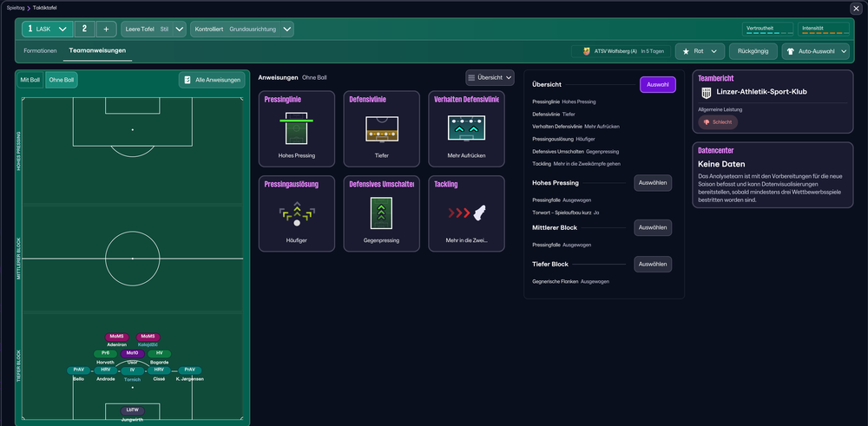The width and height of the screenshot is (868, 426).
Task: Click the Gegnerische Flanken Ausgewogen row
Action: tap(571, 282)
